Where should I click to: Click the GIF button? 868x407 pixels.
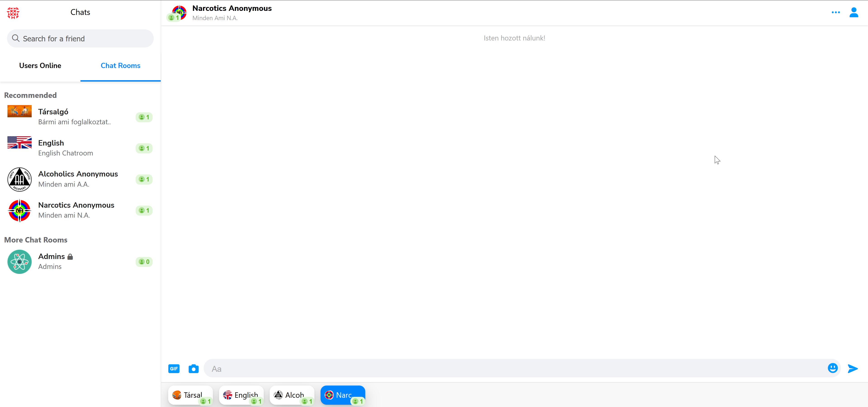tap(174, 369)
